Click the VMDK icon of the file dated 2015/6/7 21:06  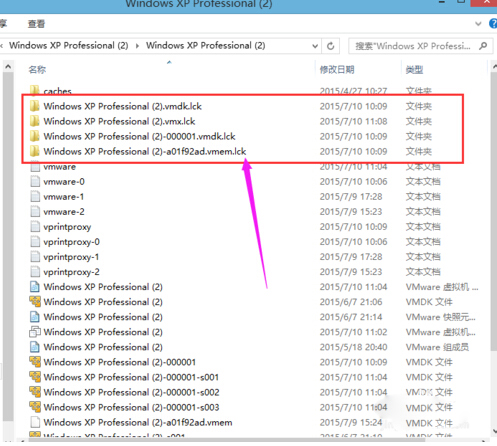pyautogui.click(x=35, y=302)
